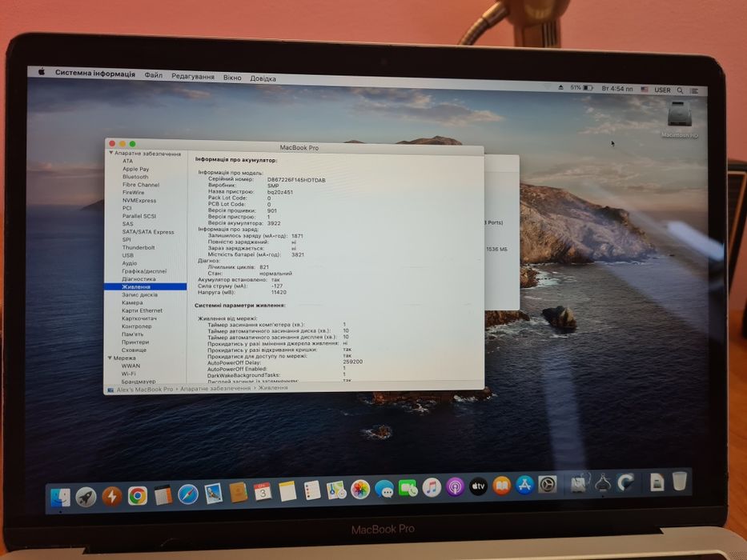Open purple Podcasts icon in Dock
The image size is (747, 560).
[x=455, y=487]
